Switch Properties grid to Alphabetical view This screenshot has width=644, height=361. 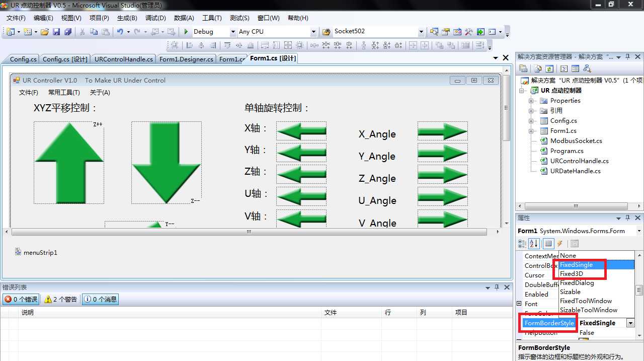534,244
